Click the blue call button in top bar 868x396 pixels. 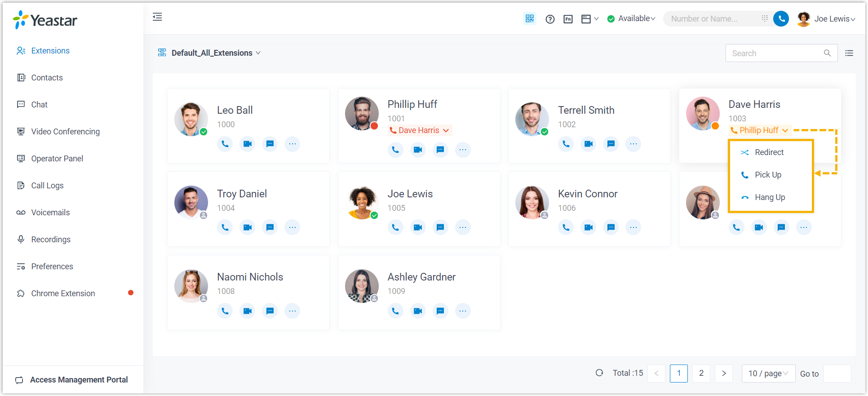[x=781, y=18]
